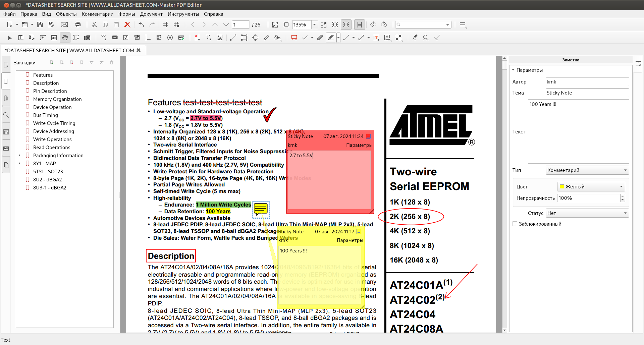Click the red Delete X icon
This screenshot has width=644, height=345.
point(127,24)
